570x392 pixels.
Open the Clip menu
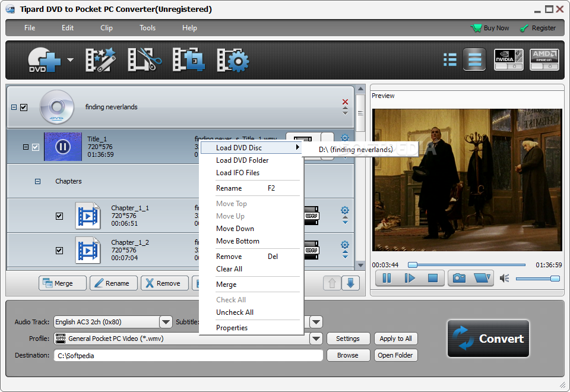pyautogui.click(x=106, y=28)
